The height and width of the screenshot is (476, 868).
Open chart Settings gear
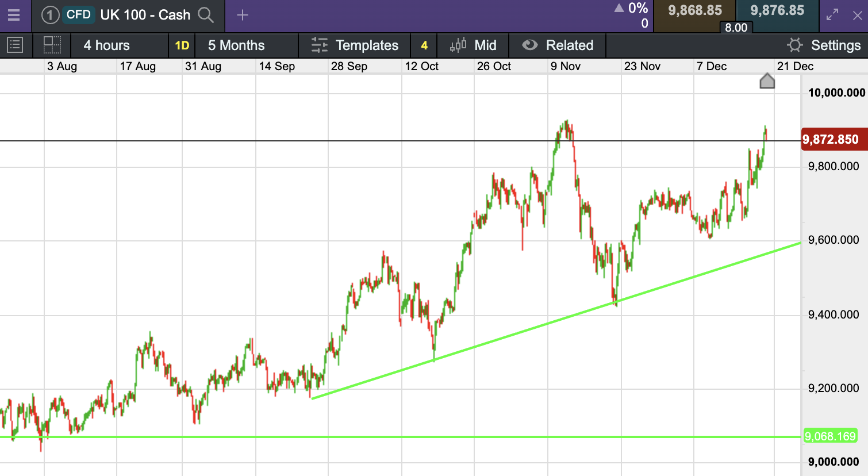tap(795, 45)
